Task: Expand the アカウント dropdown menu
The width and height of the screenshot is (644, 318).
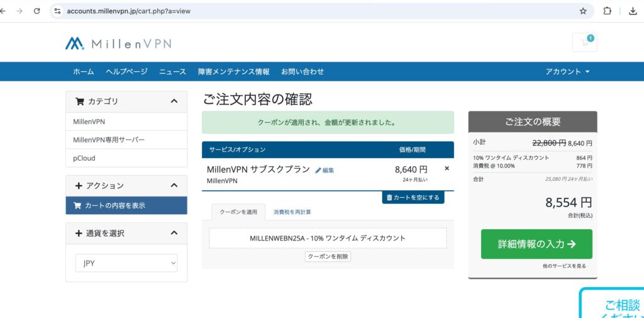Action: [567, 72]
